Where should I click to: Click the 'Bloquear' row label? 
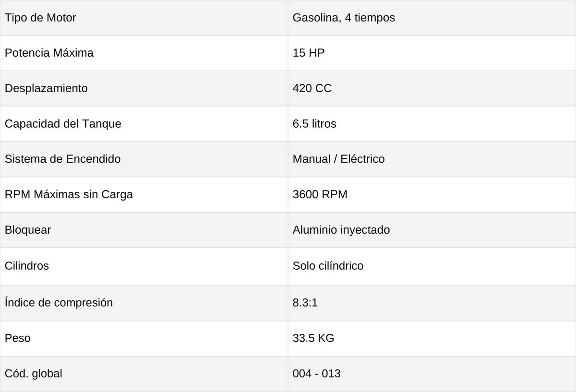coord(28,230)
